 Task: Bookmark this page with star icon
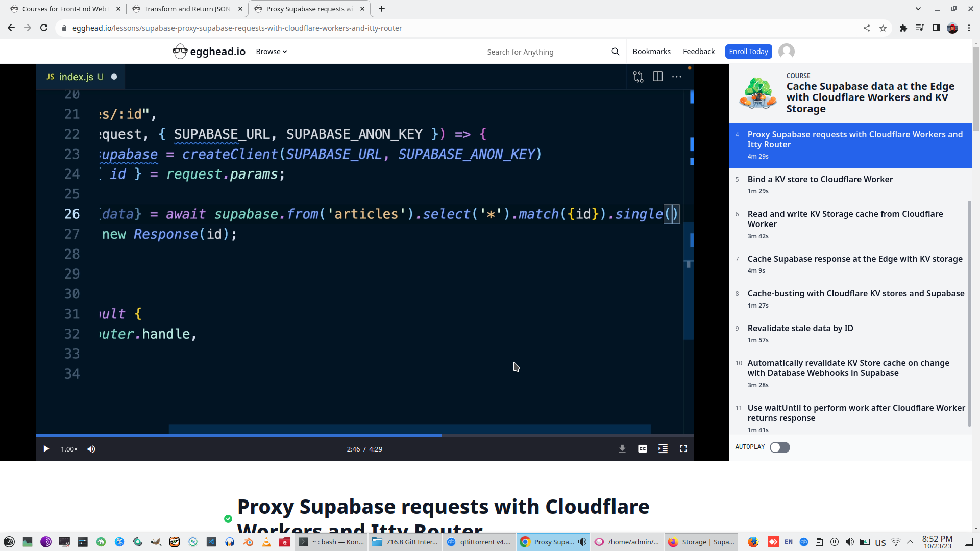click(x=883, y=28)
